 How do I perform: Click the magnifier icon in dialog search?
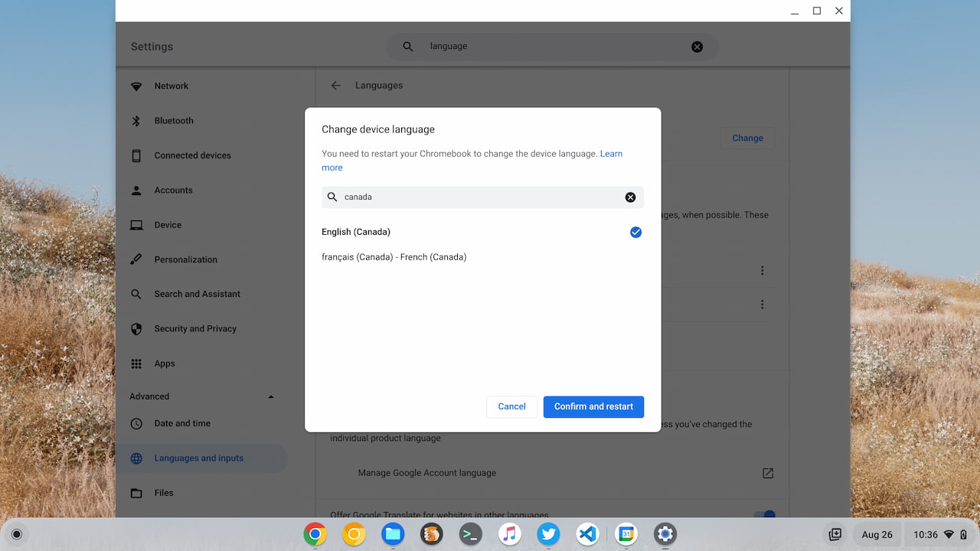click(332, 197)
